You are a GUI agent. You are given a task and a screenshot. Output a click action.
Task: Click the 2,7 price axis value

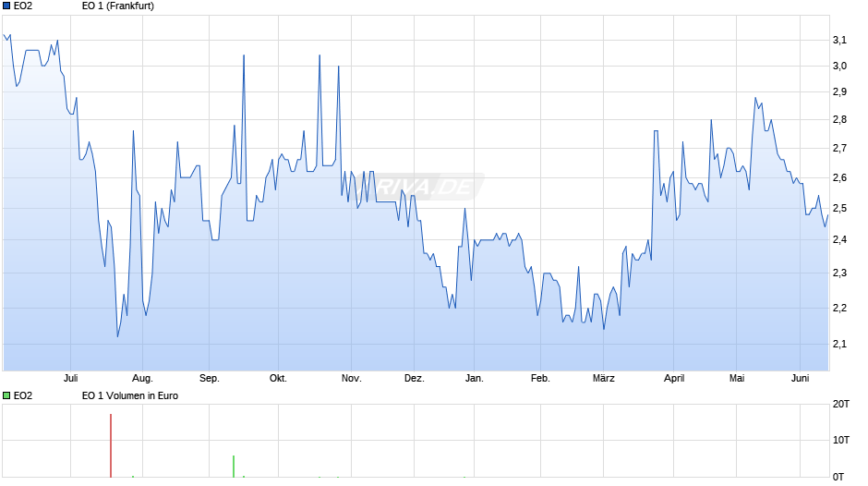[839, 149]
